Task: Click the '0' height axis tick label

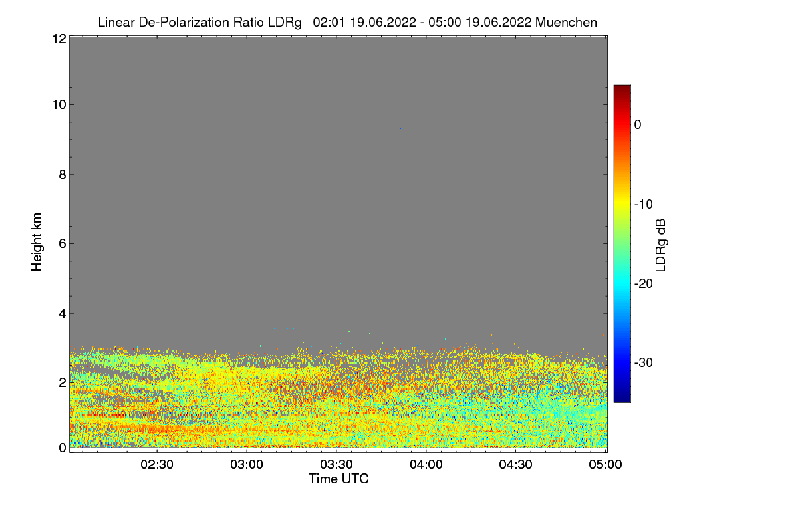Action: [62, 448]
